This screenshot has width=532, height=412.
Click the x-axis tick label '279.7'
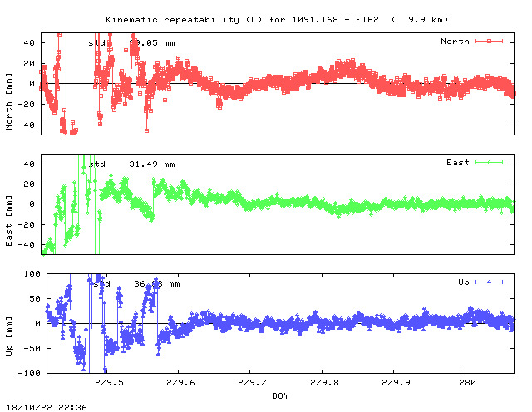[x=252, y=382]
